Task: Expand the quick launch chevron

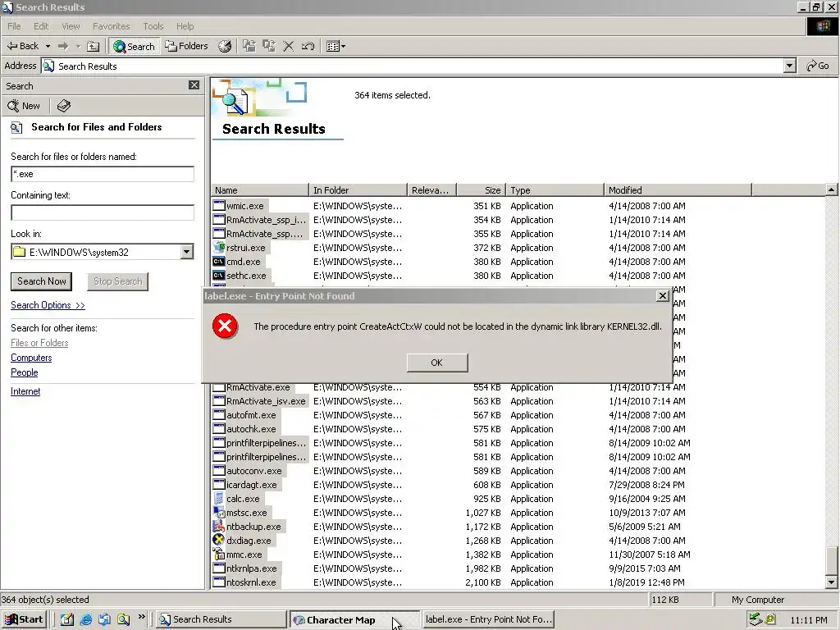Action: 141,617
